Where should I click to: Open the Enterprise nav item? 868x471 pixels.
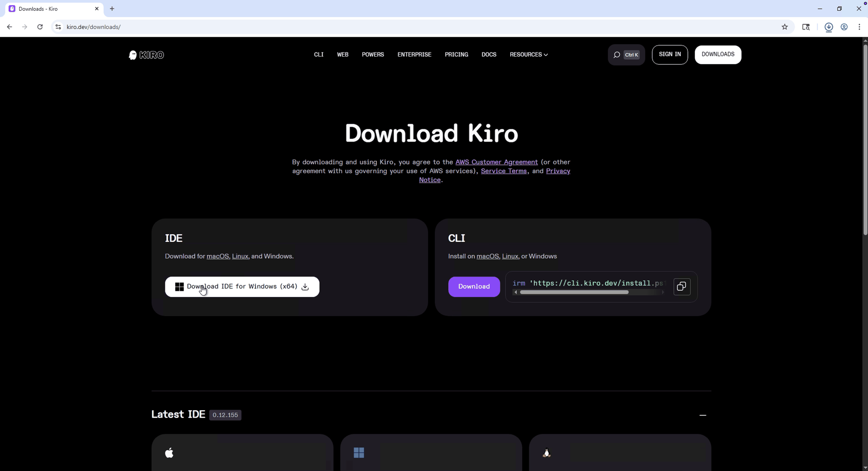[x=414, y=55]
